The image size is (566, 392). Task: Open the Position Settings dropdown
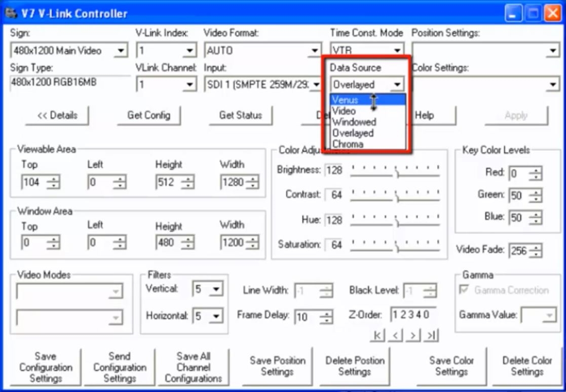pyautogui.click(x=553, y=51)
